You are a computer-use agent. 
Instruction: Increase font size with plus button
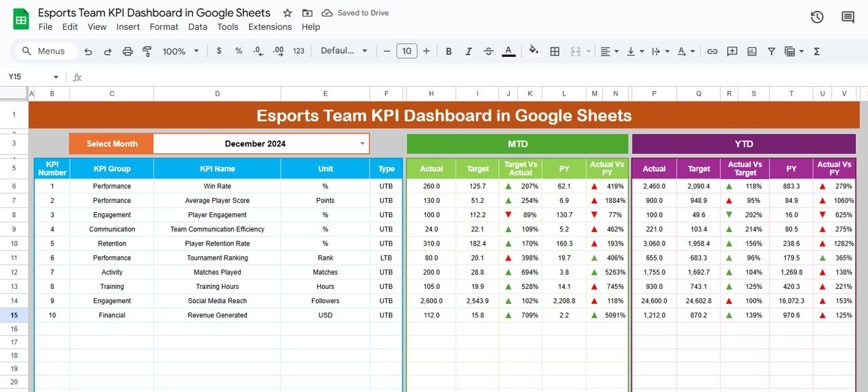point(427,51)
